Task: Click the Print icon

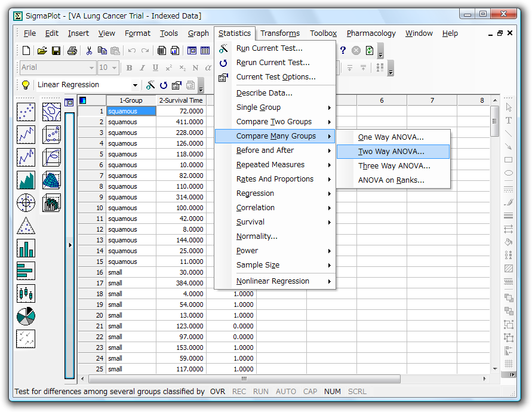Action: tap(72, 51)
